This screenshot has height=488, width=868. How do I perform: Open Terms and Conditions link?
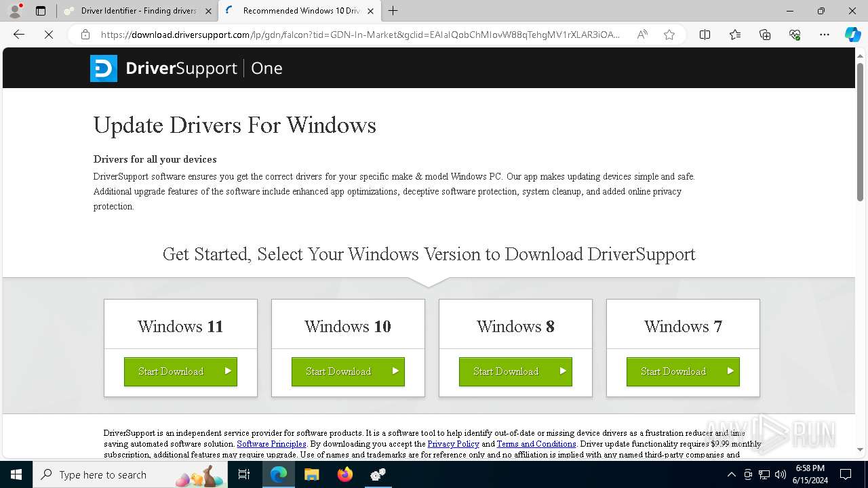coord(536,444)
